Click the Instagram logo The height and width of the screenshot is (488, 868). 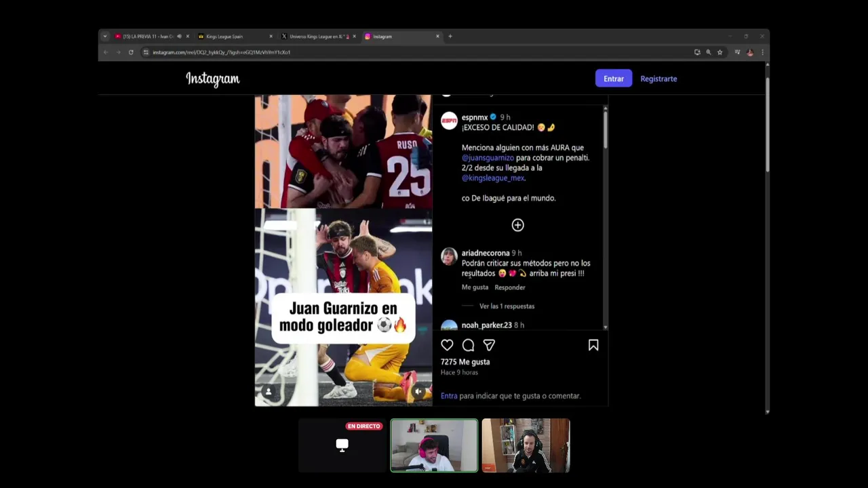[213, 79]
